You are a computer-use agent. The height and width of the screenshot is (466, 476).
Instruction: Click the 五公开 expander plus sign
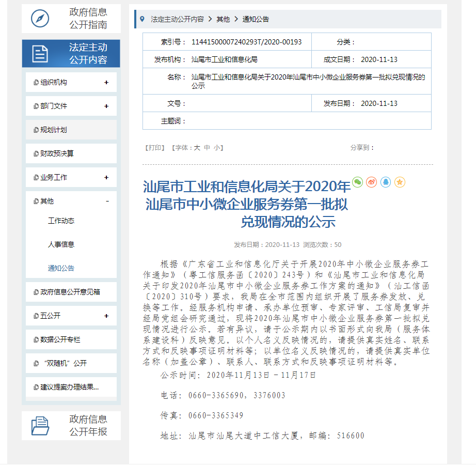[x=107, y=316]
